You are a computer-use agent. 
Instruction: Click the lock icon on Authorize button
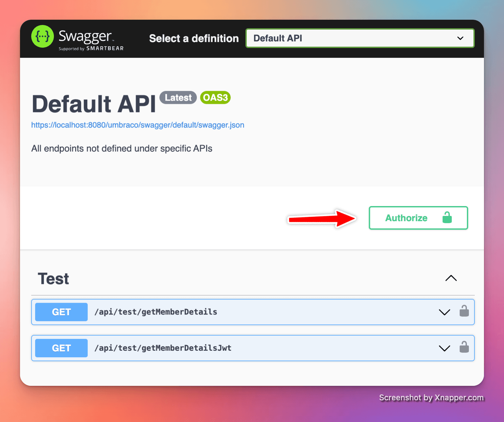447,218
